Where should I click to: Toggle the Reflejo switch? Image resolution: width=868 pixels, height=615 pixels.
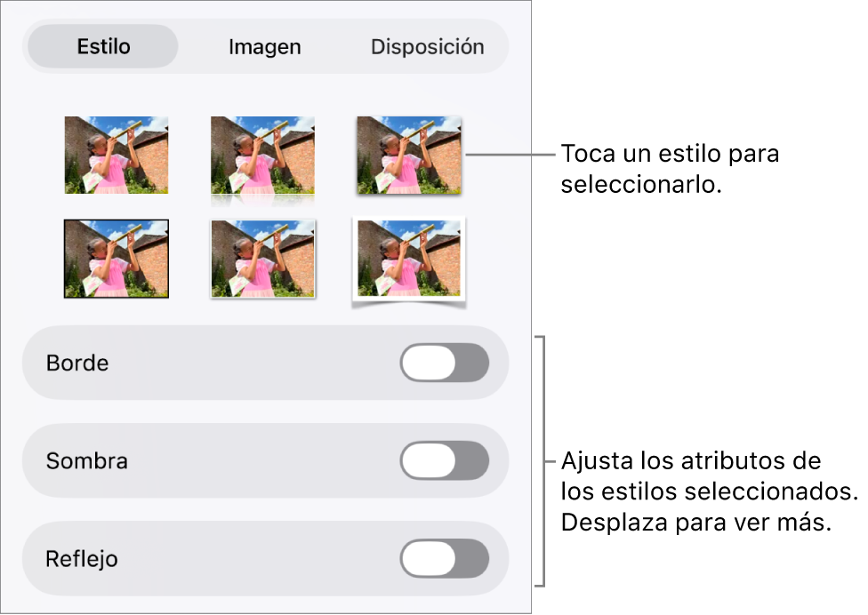[x=445, y=559]
